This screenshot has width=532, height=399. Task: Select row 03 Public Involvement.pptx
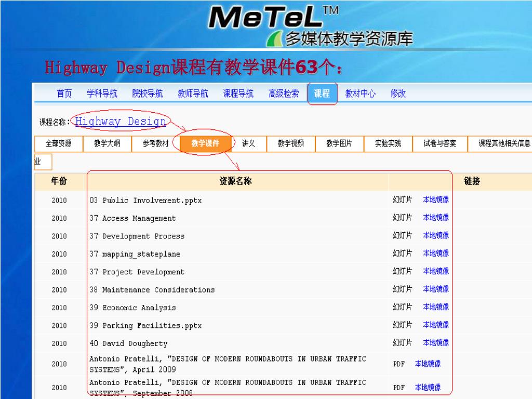pyautogui.click(x=145, y=201)
